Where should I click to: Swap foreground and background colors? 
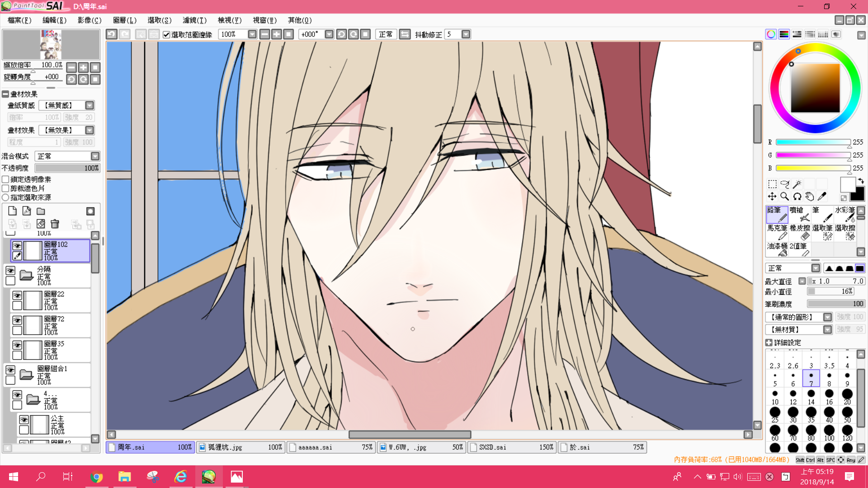click(861, 181)
